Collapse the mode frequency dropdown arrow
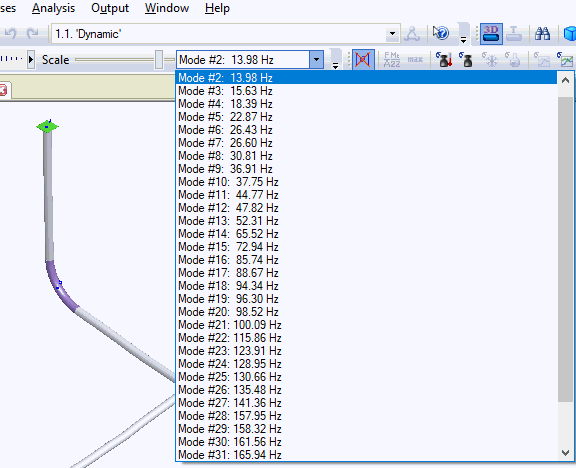The width and height of the screenshot is (576, 468). 316,60
